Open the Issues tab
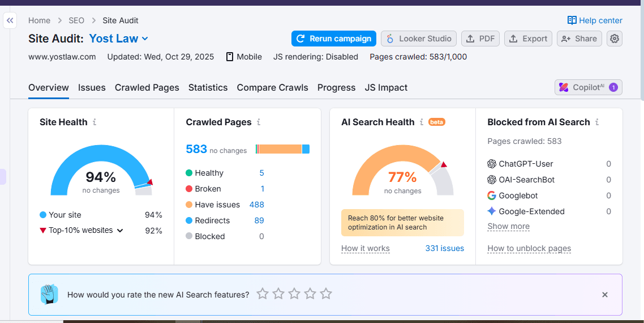 pyautogui.click(x=92, y=88)
